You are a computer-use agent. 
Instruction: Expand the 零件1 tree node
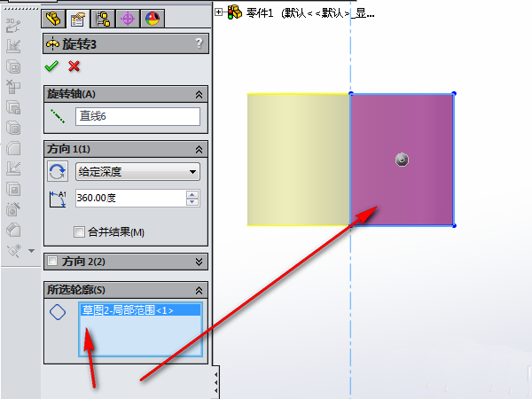coord(218,12)
